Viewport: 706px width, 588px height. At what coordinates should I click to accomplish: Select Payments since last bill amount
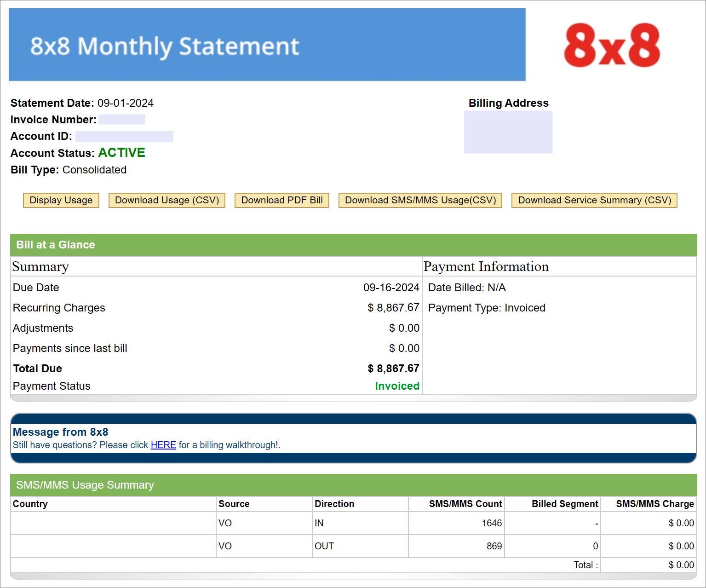[x=404, y=348]
